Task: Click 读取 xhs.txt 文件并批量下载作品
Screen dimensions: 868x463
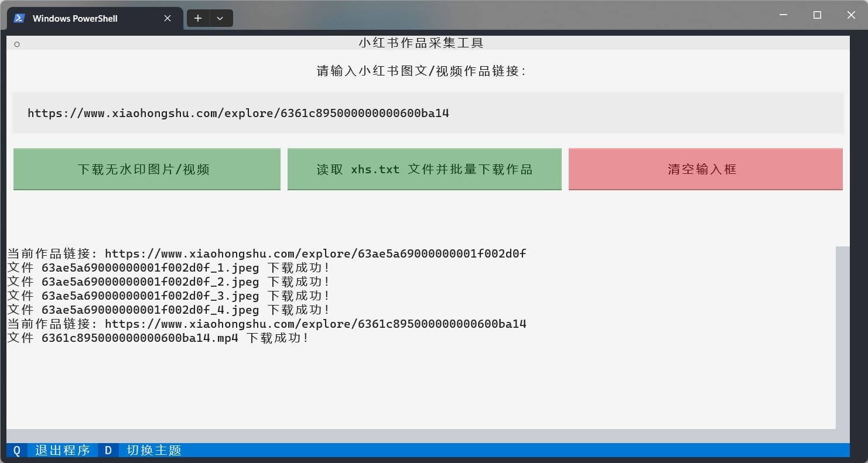Action: click(x=424, y=169)
